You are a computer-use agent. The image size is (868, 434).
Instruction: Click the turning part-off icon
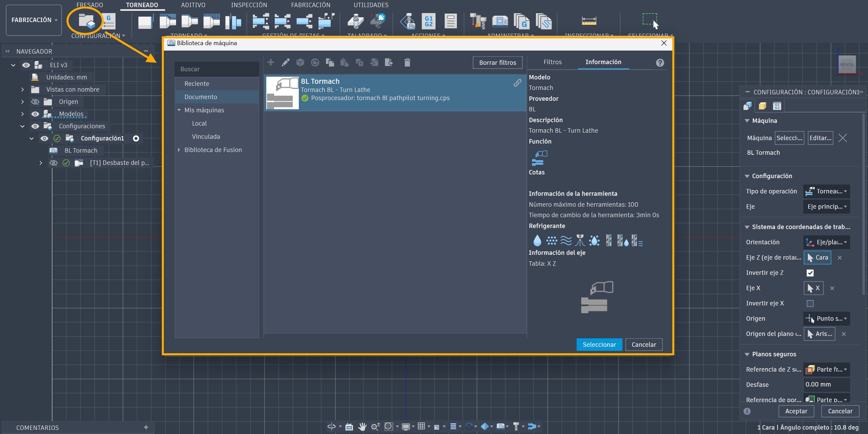pos(233,21)
